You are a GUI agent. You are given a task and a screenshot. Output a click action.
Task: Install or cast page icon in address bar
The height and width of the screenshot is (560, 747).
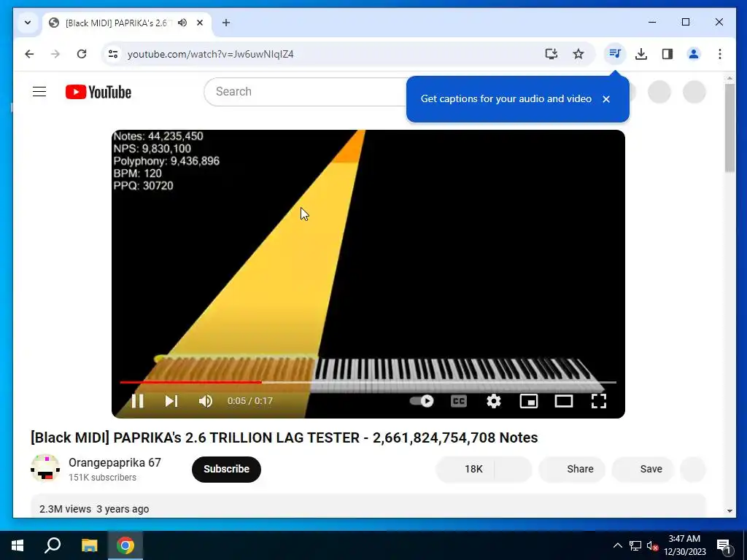(551, 54)
